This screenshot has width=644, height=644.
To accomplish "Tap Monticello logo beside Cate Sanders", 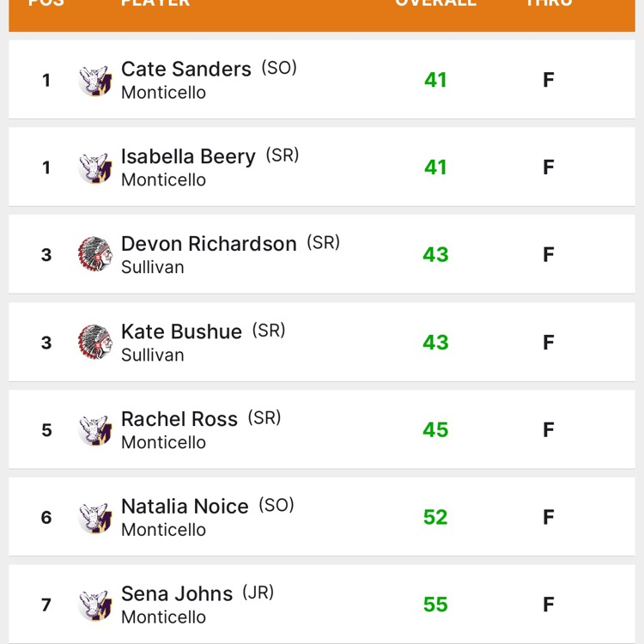I will tap(94, 80).
